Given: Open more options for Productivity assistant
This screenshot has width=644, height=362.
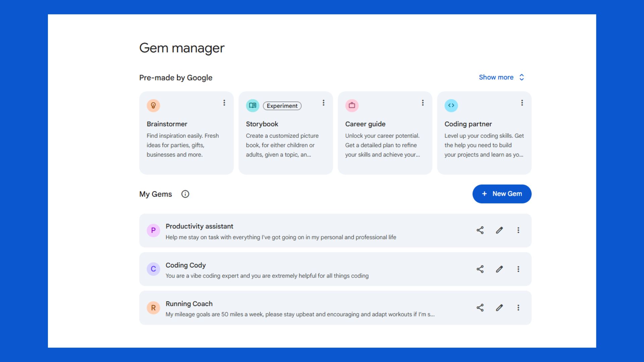Looking at the screenshot, I should pos(518,230).
